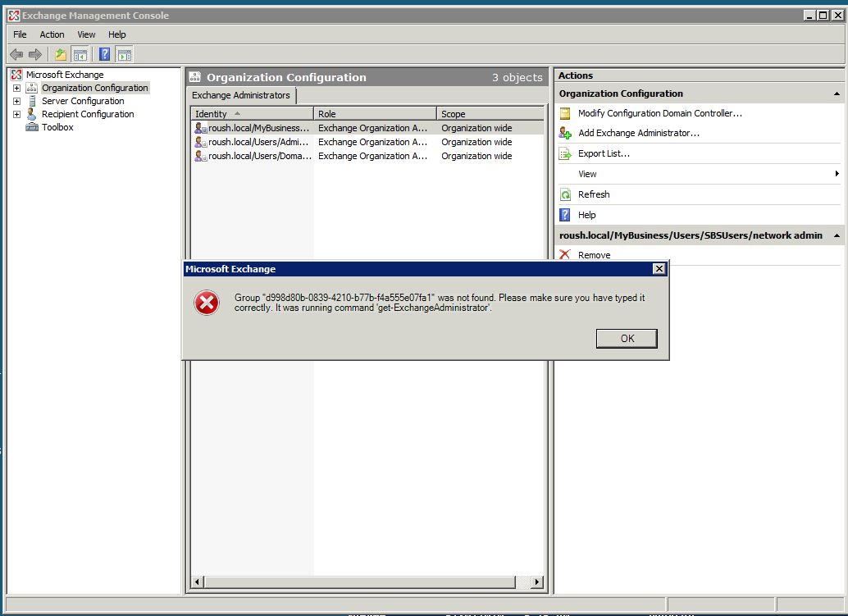Click the Refresh action text

point(594,194)
